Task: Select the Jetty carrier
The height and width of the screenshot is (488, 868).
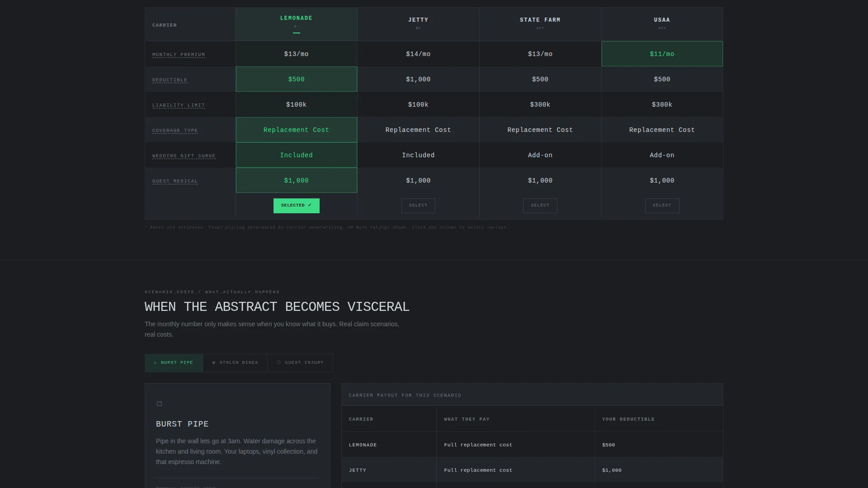Action: [x=418, y=206]
